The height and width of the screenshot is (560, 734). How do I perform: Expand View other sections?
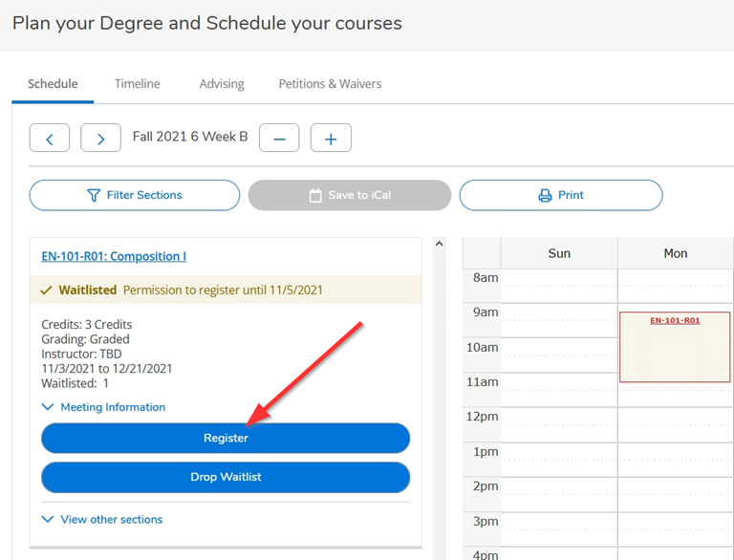pyautogui.click(x=102, y=519)
